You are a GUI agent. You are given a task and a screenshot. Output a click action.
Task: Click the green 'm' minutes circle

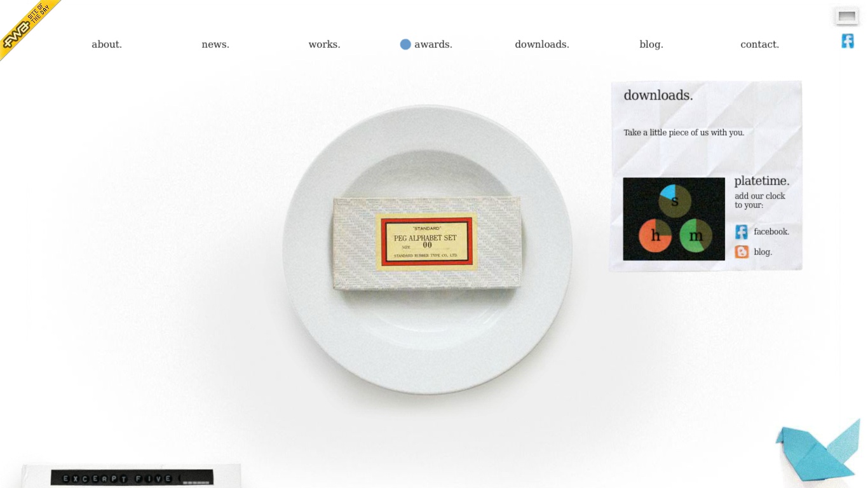pyautogui.click(x=696, y=236)
